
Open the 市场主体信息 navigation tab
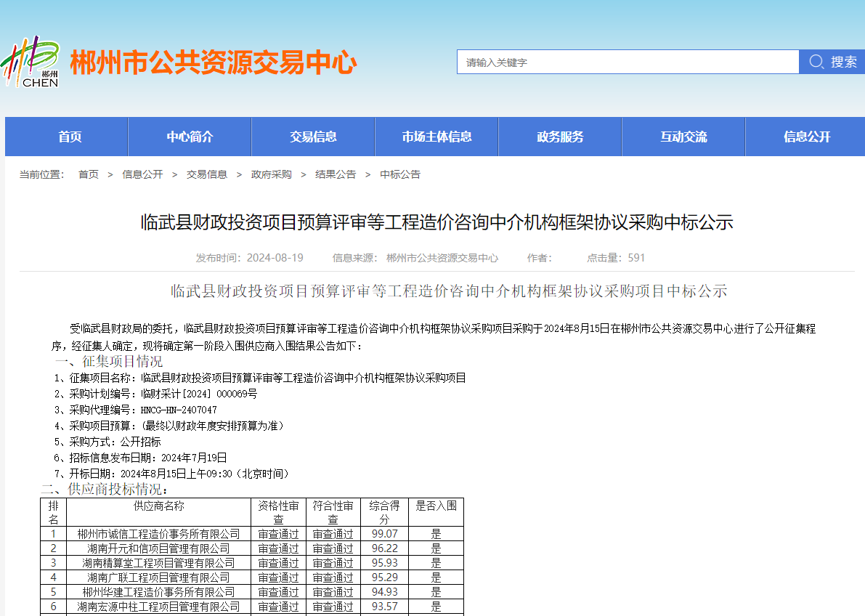(437, 137)
